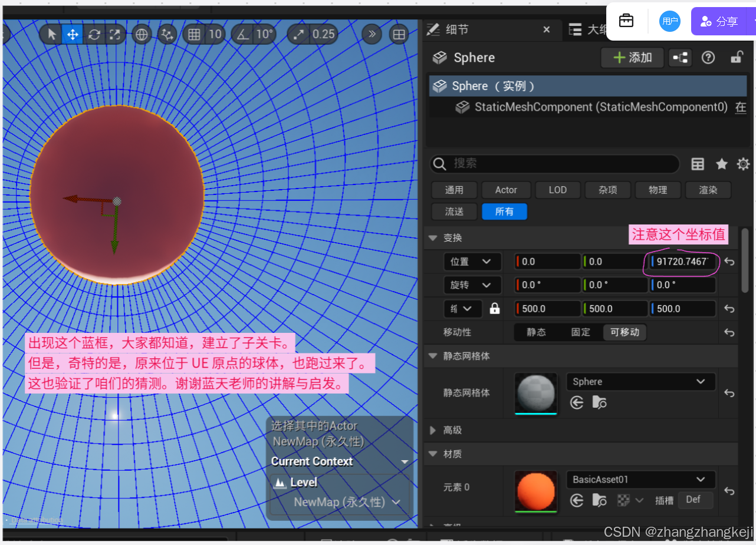Reset scale to default arrow
Image resolution: width=756 pixels, height=545 pixels.
click(x=729, y=309)
